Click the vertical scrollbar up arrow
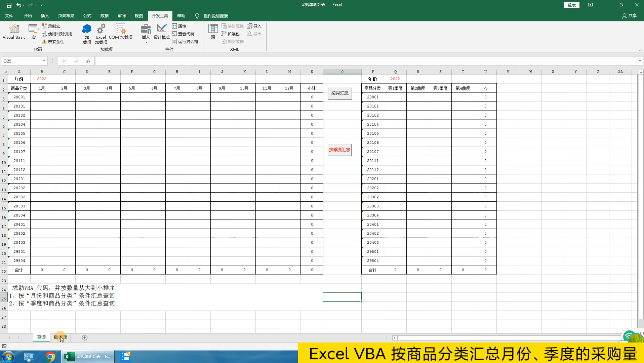The width and height of the screenshot is (644, 363). tap(641, 72)
